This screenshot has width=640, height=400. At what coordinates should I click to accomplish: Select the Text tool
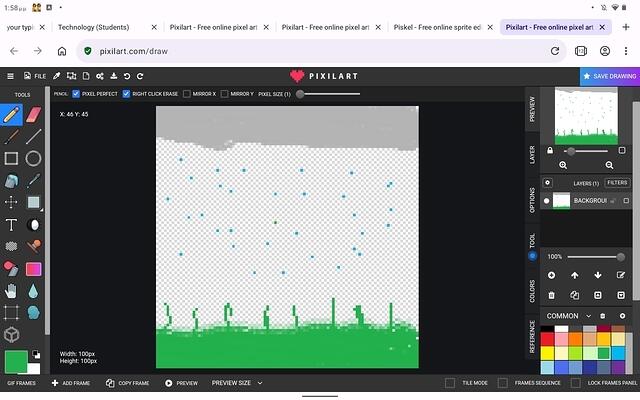[11, 225]
